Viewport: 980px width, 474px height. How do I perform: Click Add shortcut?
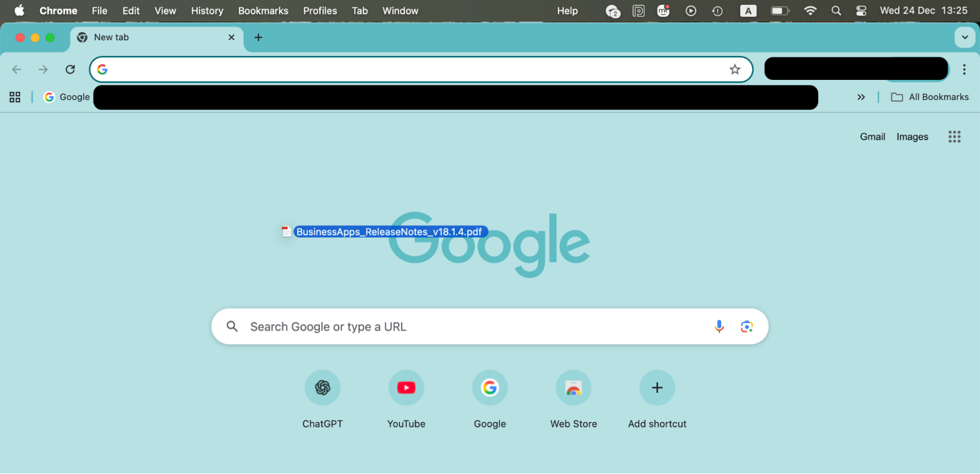tap(657, 388)
